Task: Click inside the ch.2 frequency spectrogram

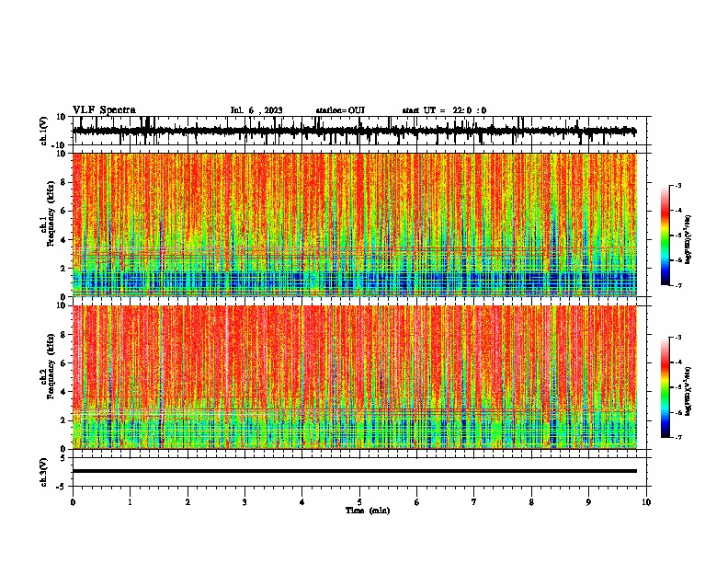Action: 355,377
